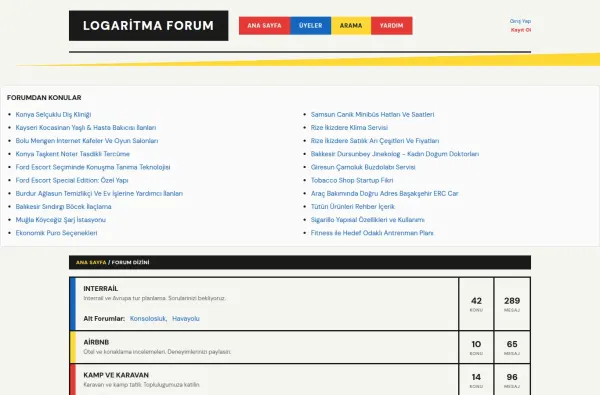This screenshot has height=395, width=600.
Task: Click the Airbnb forum description text
Action: [x=157, y=352]
